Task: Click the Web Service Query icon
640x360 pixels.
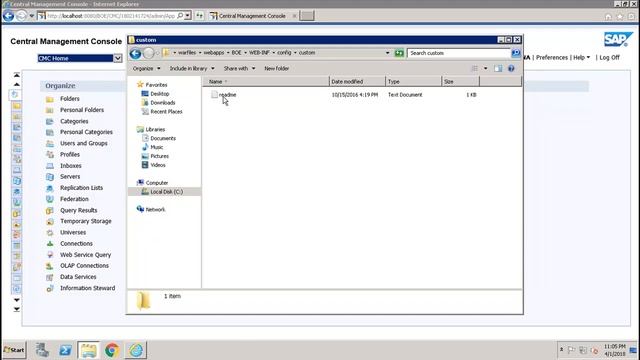Action: click(50, 255)
